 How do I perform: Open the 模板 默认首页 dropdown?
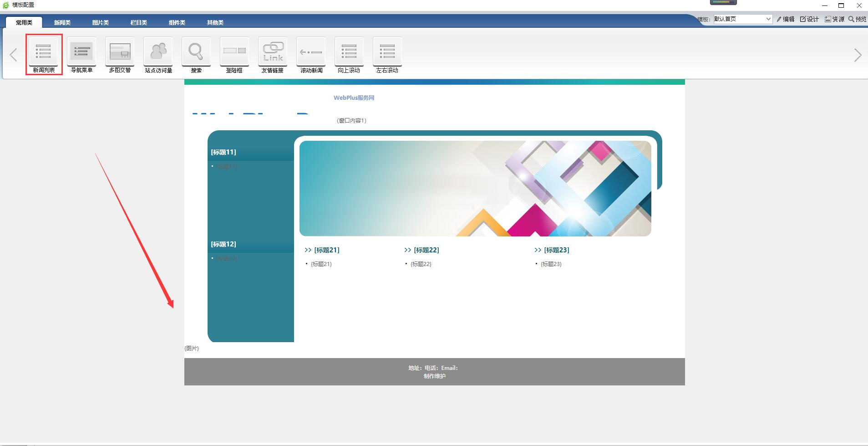point(742,19)
